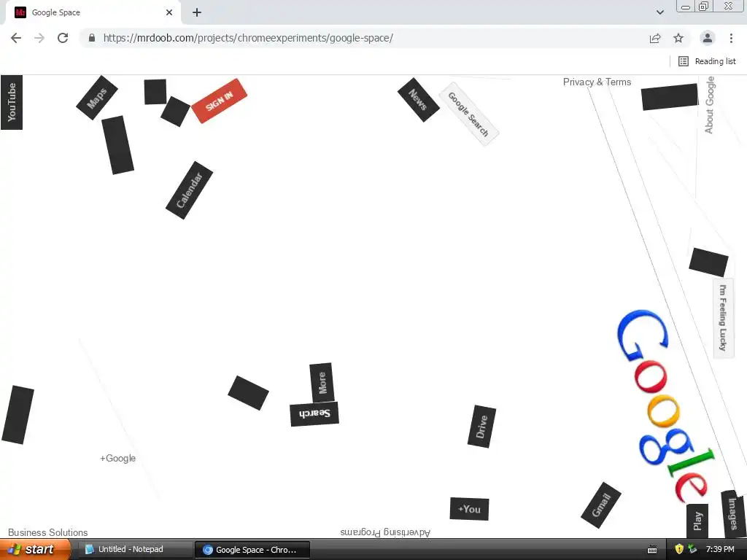The height and width of the screenshot is (560, 747).
Task: Open Chrome's three-dot menu
Action: (731, 38)
